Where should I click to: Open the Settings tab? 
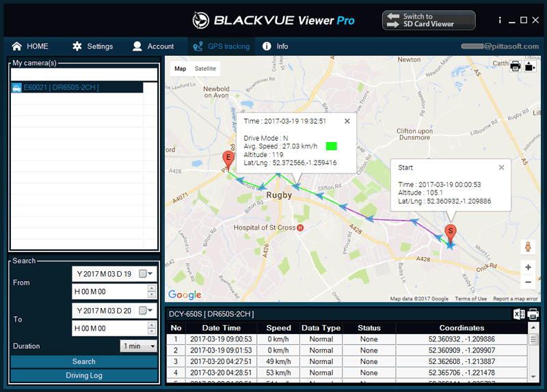[x=92, y=46]
